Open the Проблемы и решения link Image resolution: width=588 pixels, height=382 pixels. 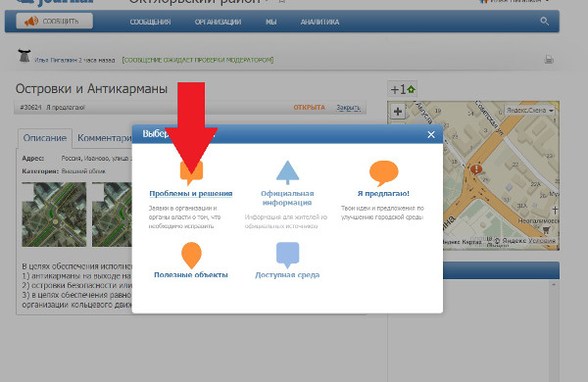tap(191, 193)
